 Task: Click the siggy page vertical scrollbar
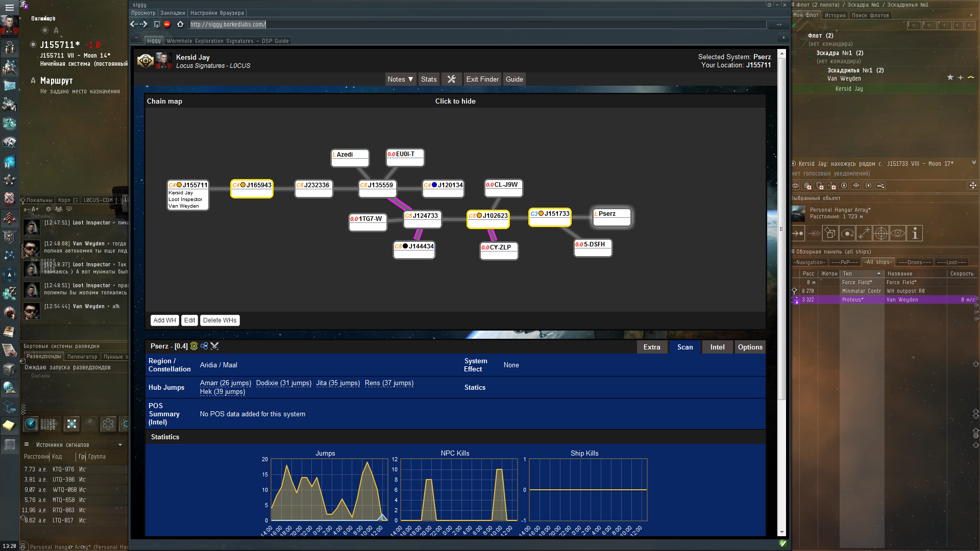click(781, 230)
